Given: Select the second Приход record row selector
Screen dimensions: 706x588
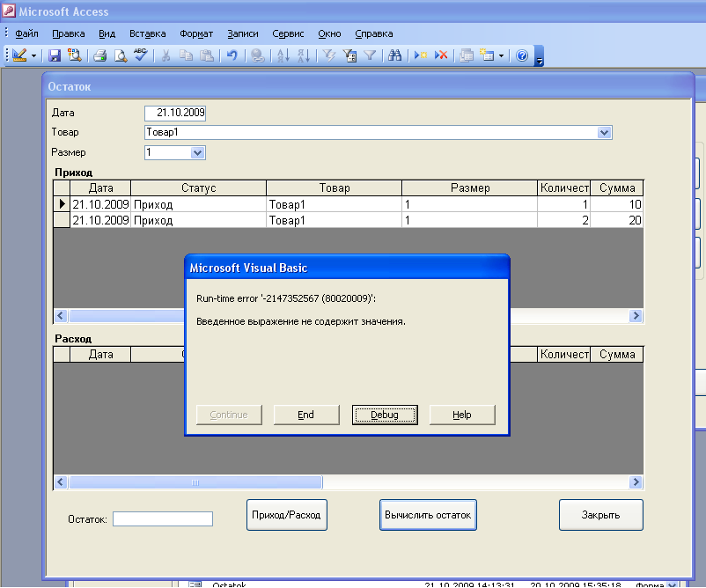Looking at the screenshot, I should [x=62, y=220].
